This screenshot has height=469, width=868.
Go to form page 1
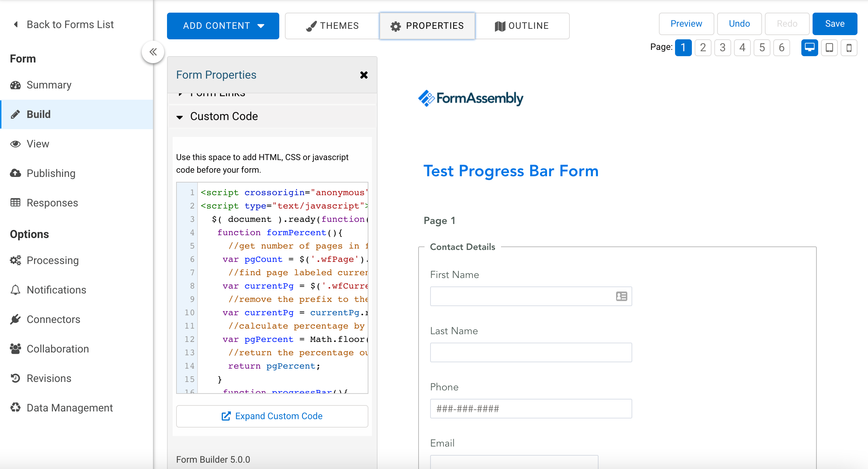[x=683, y=47]
